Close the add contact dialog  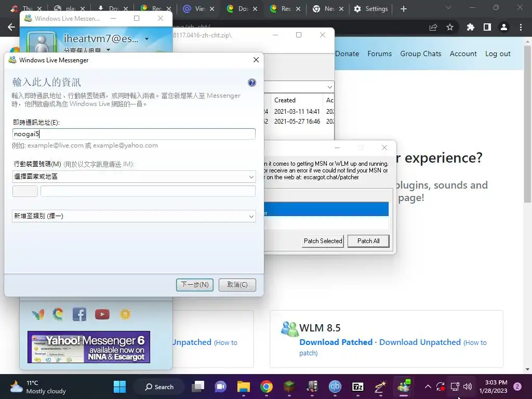coord(256,60)
